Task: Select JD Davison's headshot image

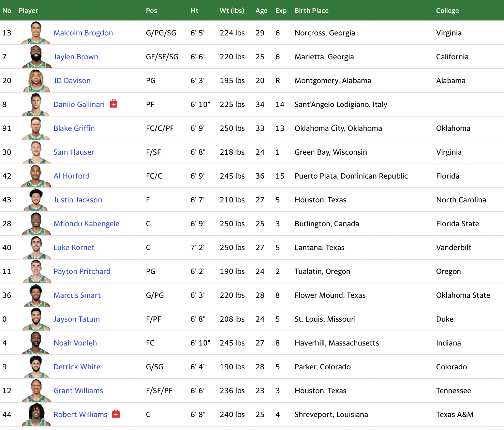Action: point(36,81)
